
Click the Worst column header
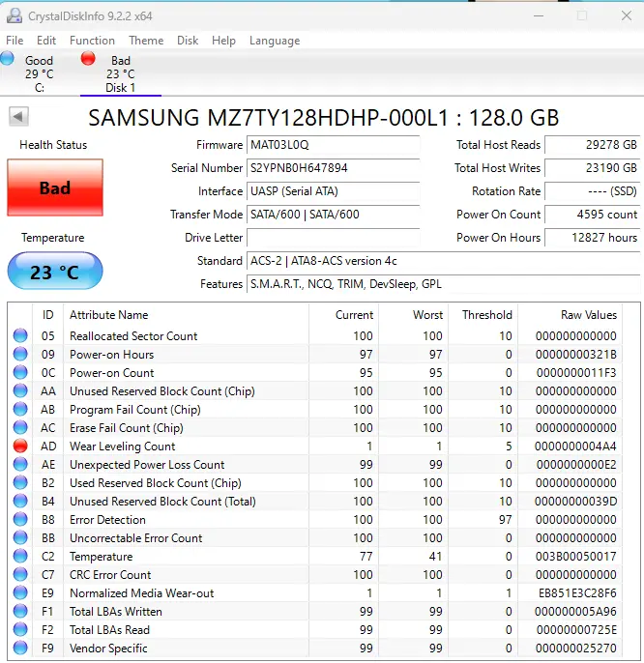(414, 315)
